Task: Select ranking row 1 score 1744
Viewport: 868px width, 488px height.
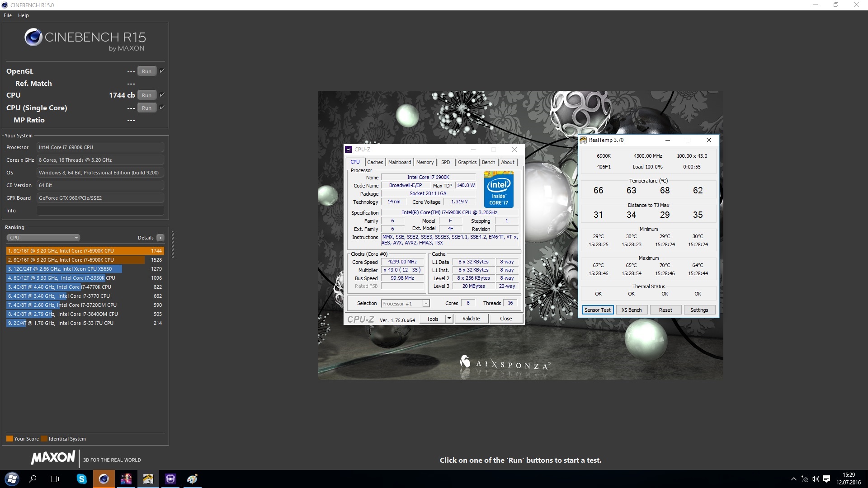Action: [85, 251]
